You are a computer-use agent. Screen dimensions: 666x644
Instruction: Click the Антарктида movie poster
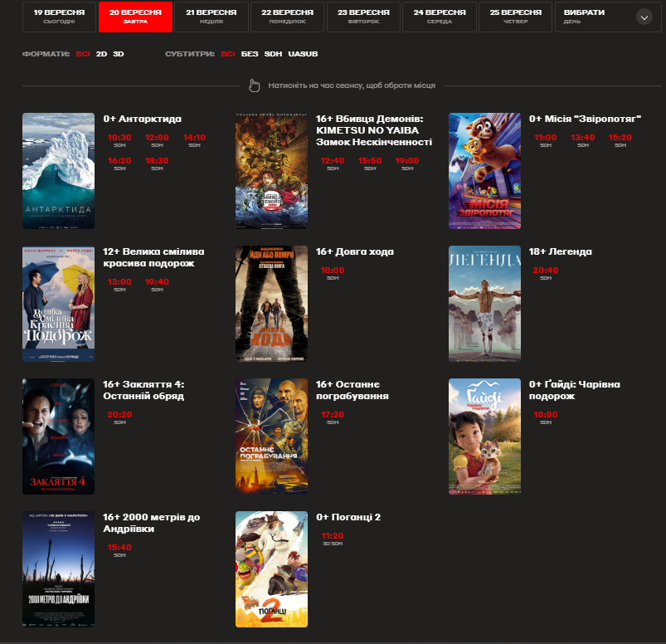click(x=58, y=171)
